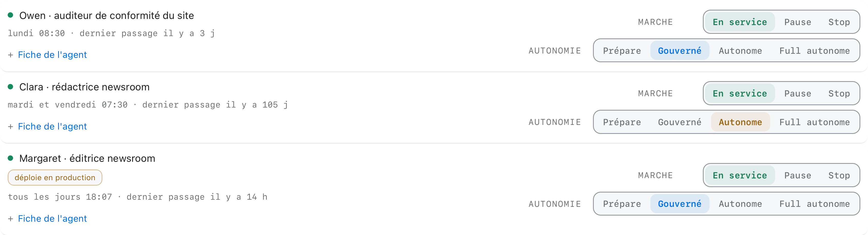Pause Clara's newsroom agent
Viewport: 868px width, 235px height.
798,94
